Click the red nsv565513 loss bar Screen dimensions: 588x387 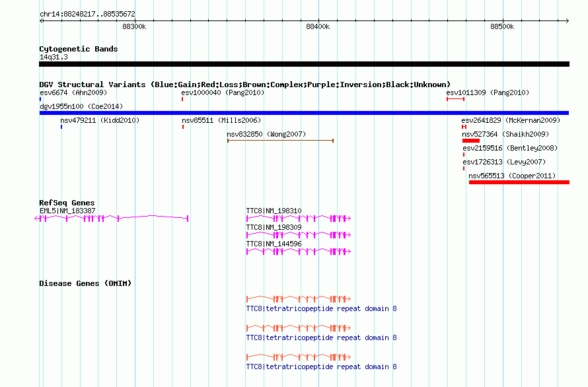519,182
